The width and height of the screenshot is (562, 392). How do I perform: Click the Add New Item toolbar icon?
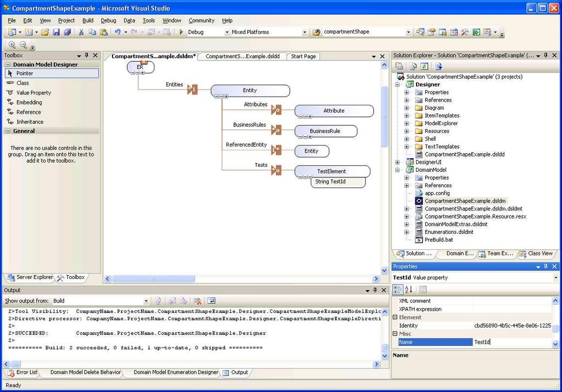point(29,32)
